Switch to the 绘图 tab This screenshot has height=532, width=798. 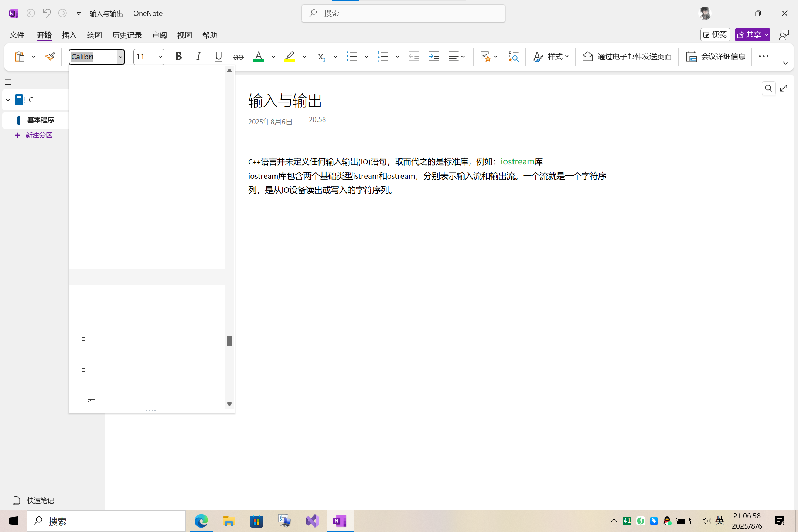click(94, 35)
